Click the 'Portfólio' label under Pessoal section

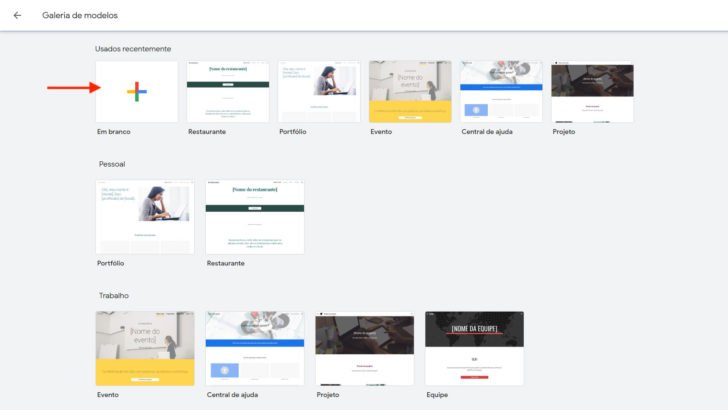110,263
